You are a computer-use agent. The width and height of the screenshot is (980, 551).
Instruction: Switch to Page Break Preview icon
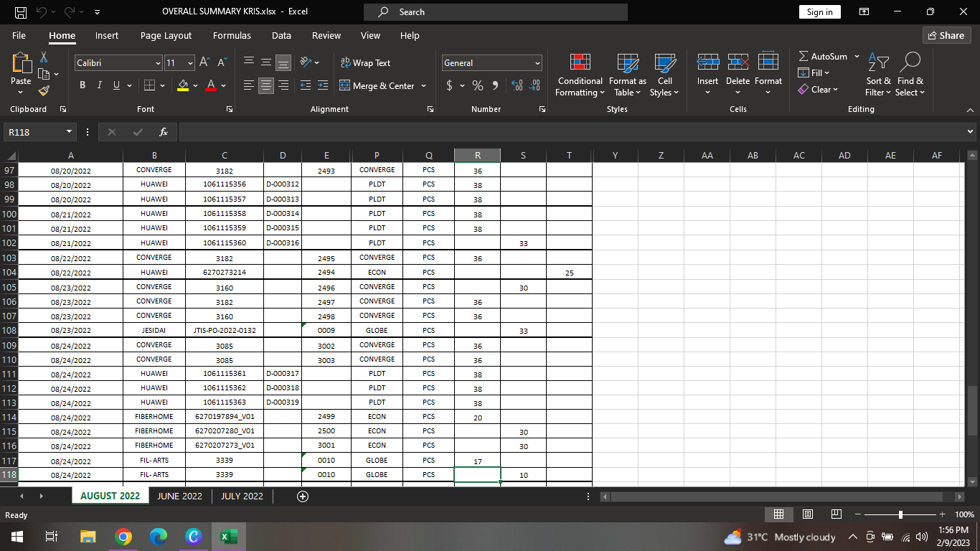click(x=836, y=514)
